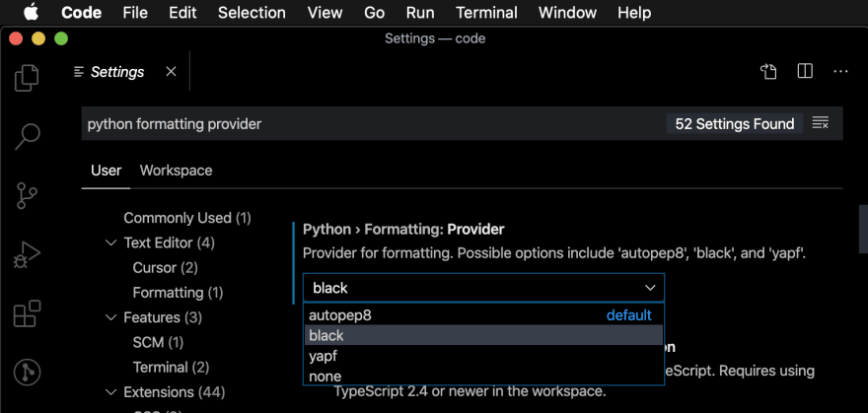Select the Settings editor tab
This screenshot has width=868, height=413.
[x=116, y=72]
